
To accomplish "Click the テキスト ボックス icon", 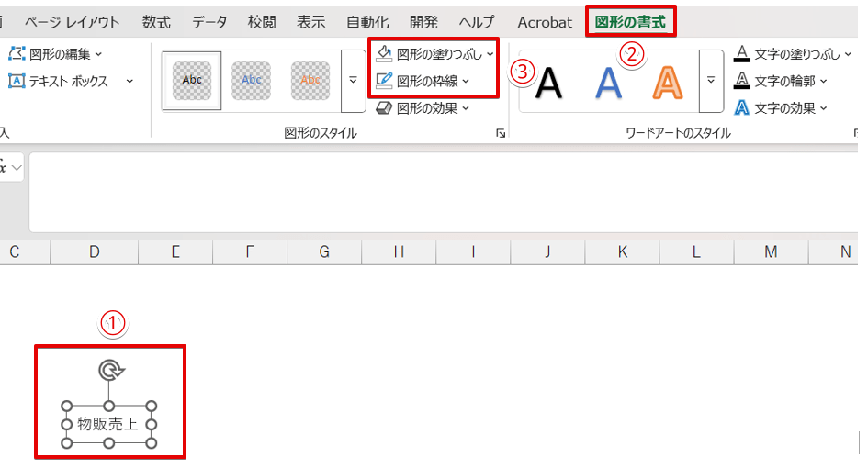I will [17, 81].
